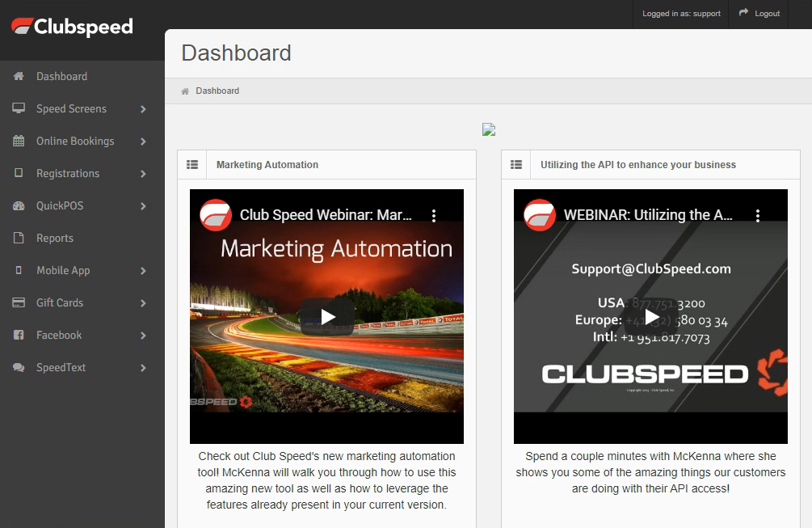Click the Speed Screens monitor icon

click(x=19, y=108)
